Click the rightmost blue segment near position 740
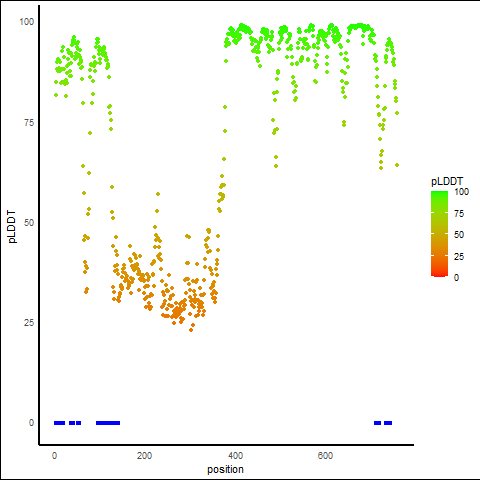This screenshot has height=480, width=480. (x=388, y=423)
